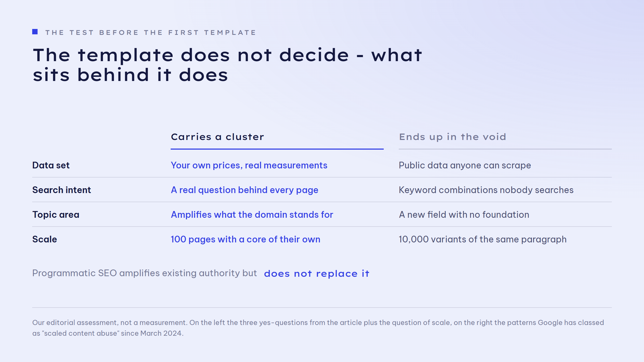This screenshot has width=644, height=362.
Task: Click 'A new field with no foundation' cell
Action: click(x=464, y=215)
